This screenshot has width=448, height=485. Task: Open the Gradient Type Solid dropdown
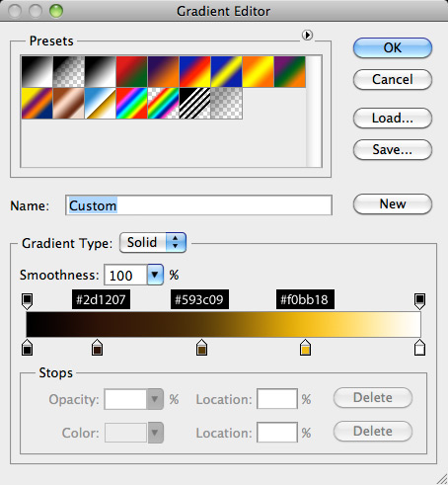click(153, 243)
